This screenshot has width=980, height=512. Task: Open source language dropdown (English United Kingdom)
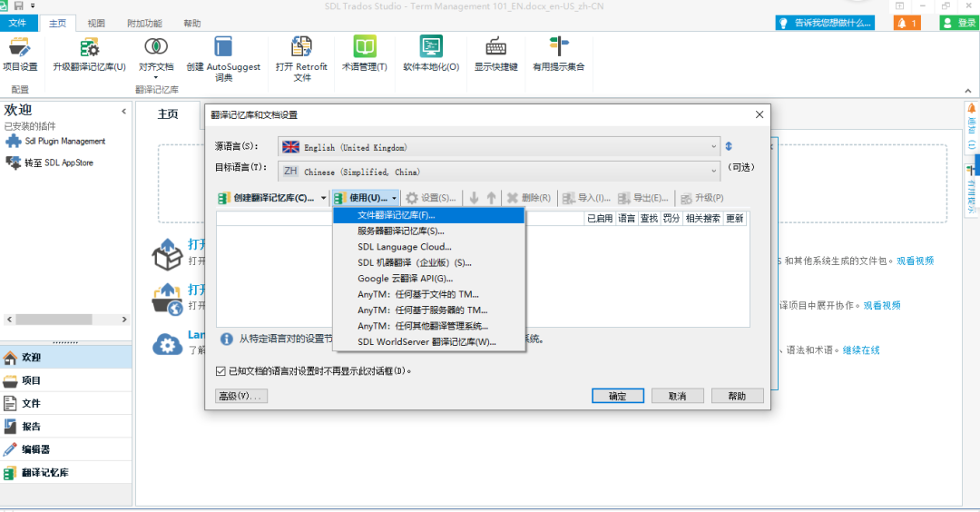[x=499, y=147]
